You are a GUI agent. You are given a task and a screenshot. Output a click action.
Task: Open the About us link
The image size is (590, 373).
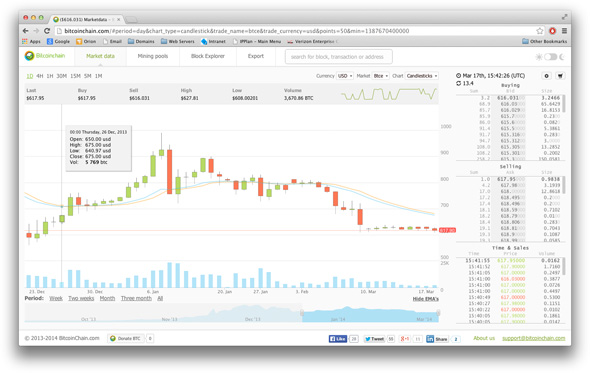(484, 338)
